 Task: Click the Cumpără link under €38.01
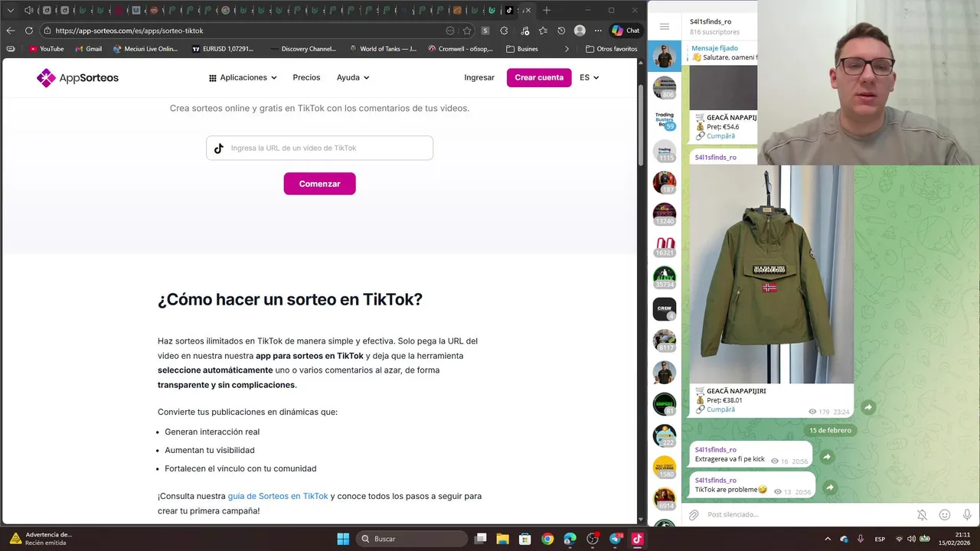[720, 409]
